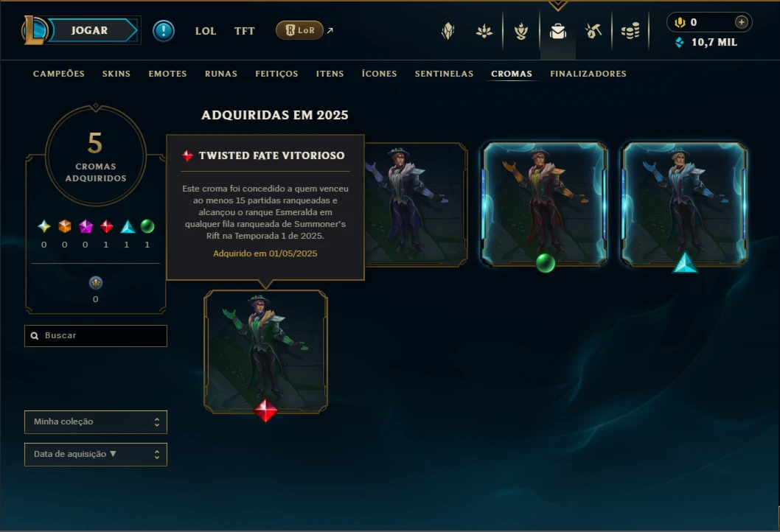Open the Store coins icon

[630, 32]
